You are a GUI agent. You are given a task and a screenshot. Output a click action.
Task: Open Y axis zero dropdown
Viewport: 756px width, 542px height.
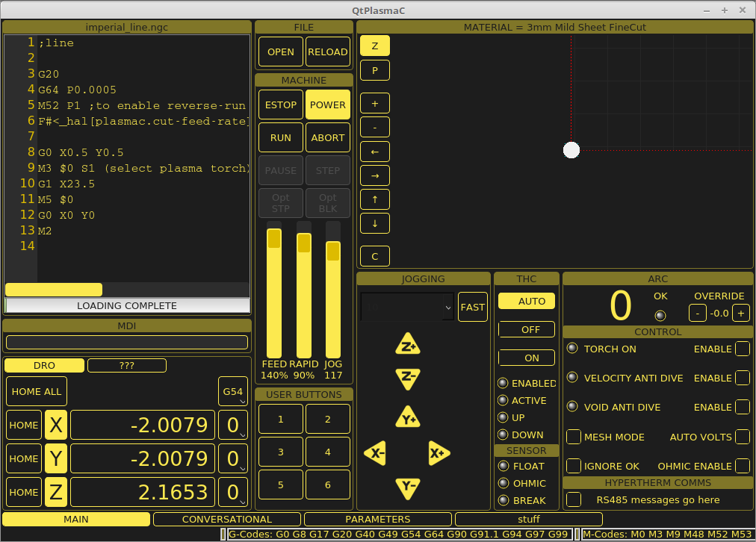(x=233, y=458)
